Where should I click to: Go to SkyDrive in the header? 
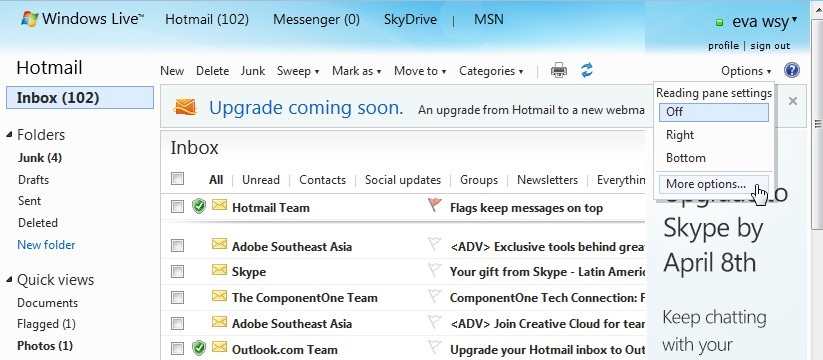pos(410,19)
